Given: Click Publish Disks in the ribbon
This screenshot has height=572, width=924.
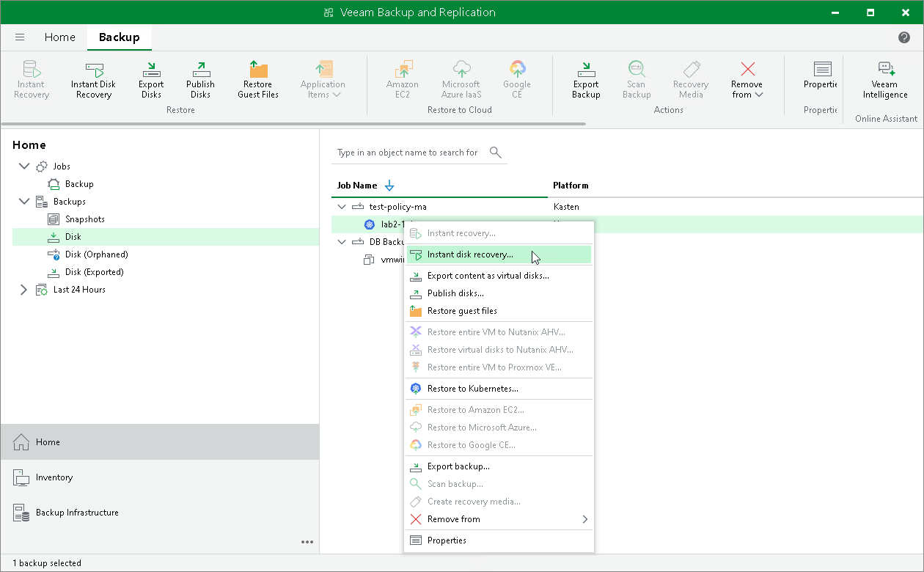Looking at the screenshot, I should point(200,79).
